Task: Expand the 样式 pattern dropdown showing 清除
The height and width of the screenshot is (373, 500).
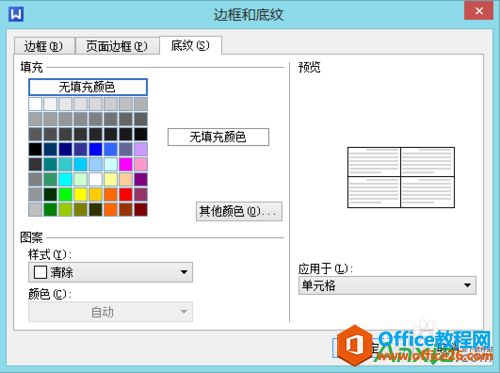Action: 110,272
